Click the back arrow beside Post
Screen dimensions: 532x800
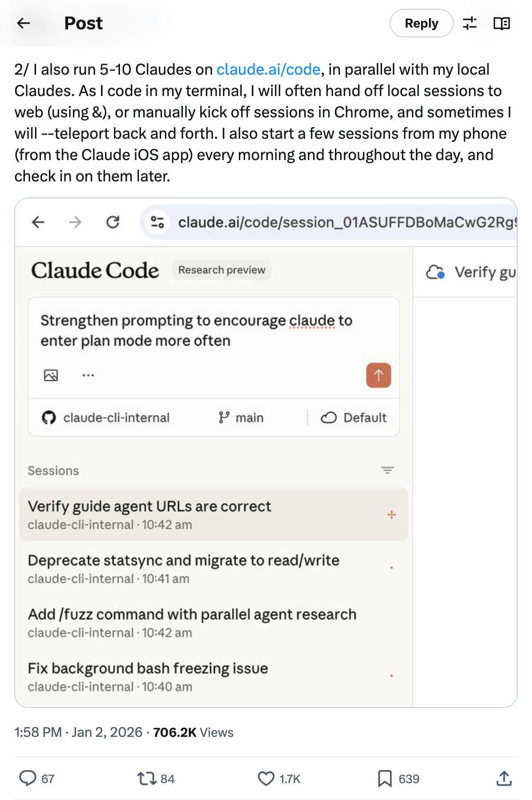click(x=23, y=23)
